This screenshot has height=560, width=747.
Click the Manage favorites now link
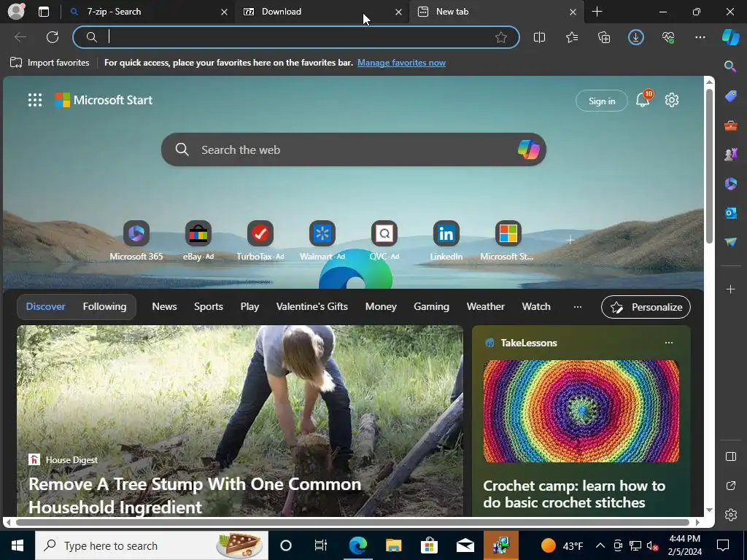click(x=402, y=63)
